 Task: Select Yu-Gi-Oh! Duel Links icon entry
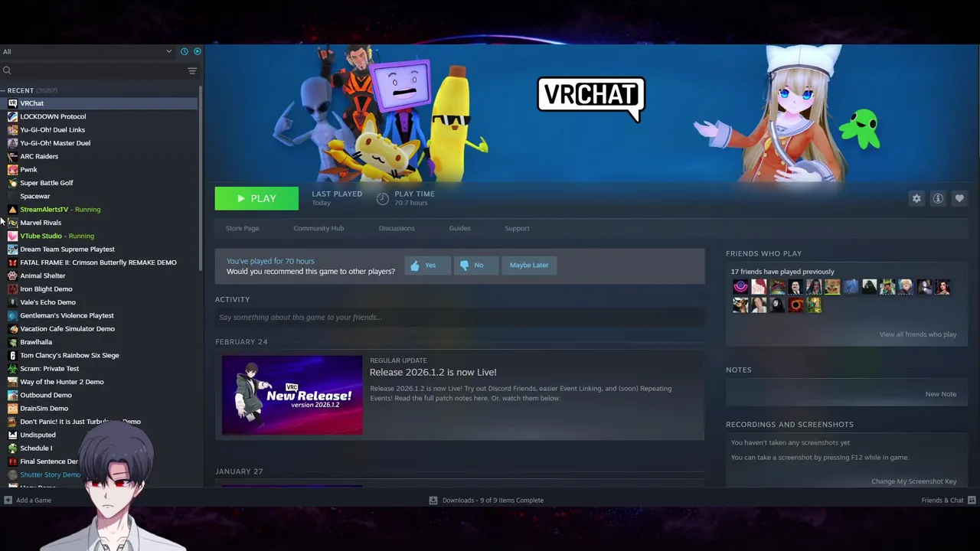pyautogui.click(x=12, y=130)
